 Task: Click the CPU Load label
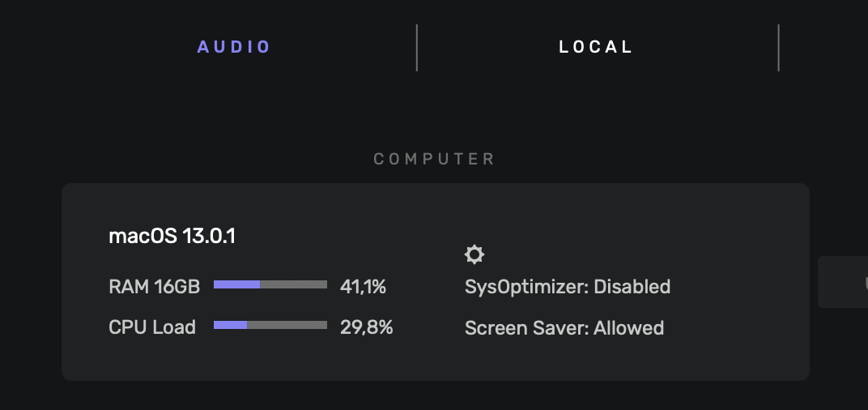coord(152,327)
